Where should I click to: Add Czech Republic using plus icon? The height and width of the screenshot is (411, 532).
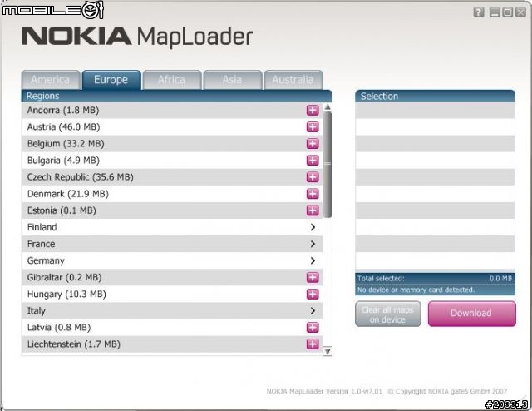click(313, 176)
